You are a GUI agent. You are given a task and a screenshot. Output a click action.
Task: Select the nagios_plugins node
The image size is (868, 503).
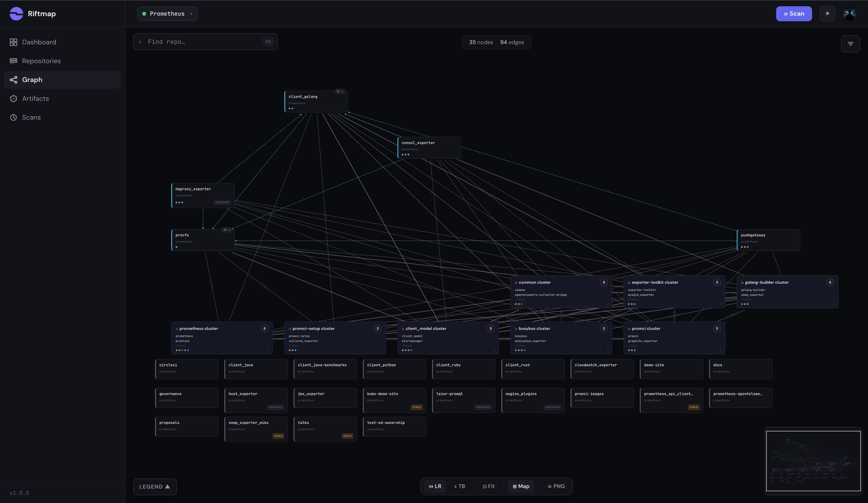click(533, 400)
